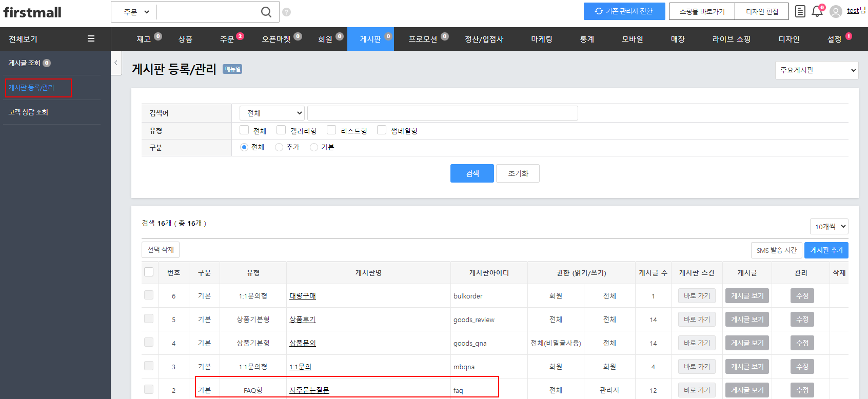Open the notification bell icon

tap(817, 12)
